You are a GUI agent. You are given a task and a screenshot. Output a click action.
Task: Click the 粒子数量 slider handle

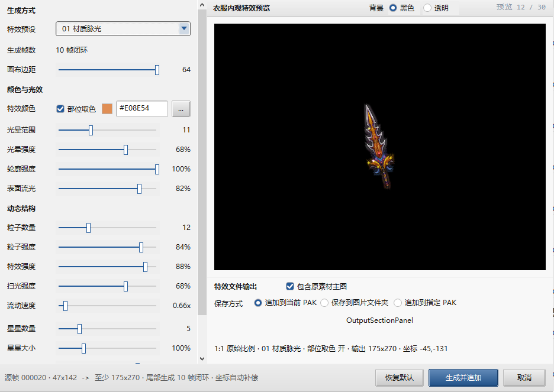pos(88,228)
